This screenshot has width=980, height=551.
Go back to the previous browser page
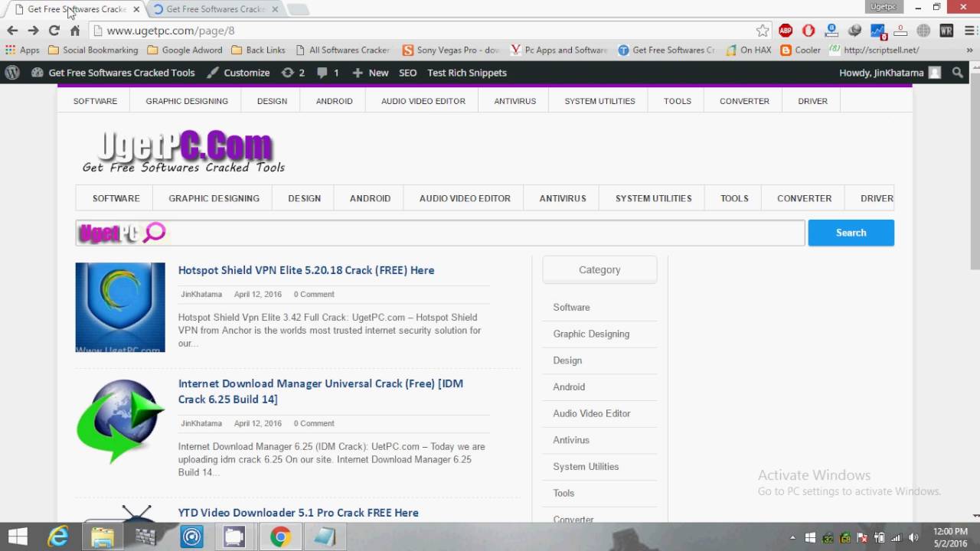12,31
